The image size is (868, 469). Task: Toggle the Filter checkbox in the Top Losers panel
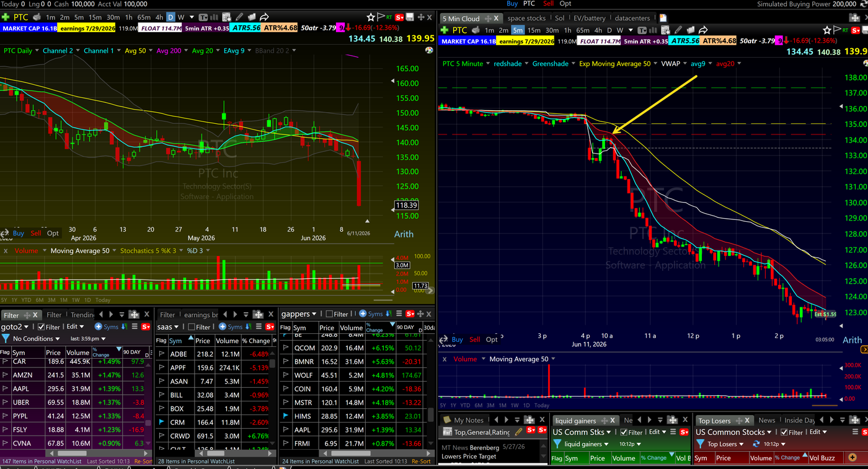[x=784, y=432]
